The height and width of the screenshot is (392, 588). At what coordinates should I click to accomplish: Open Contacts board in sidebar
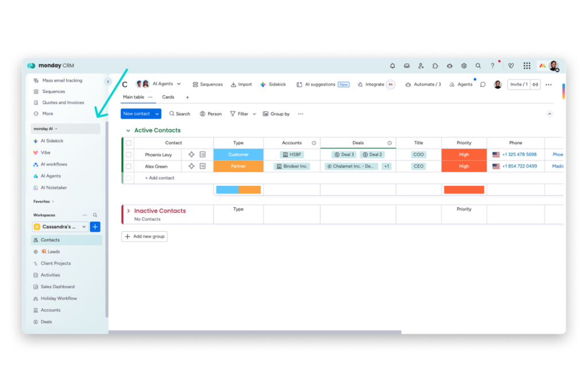[67, 240]
